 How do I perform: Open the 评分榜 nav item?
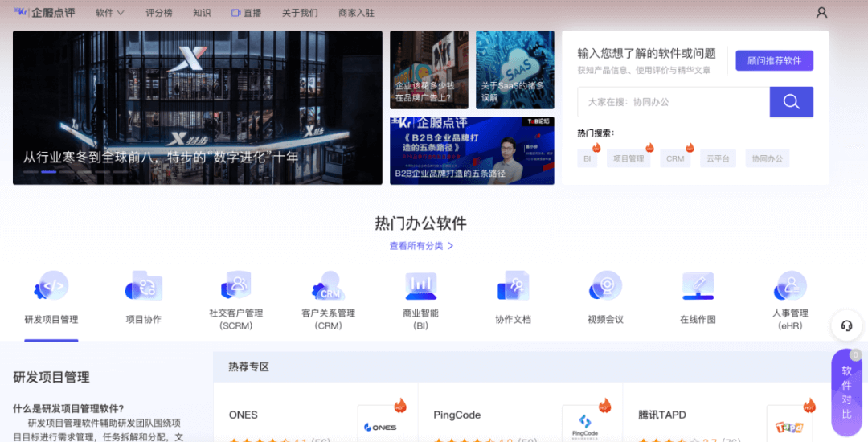[159, 13]
